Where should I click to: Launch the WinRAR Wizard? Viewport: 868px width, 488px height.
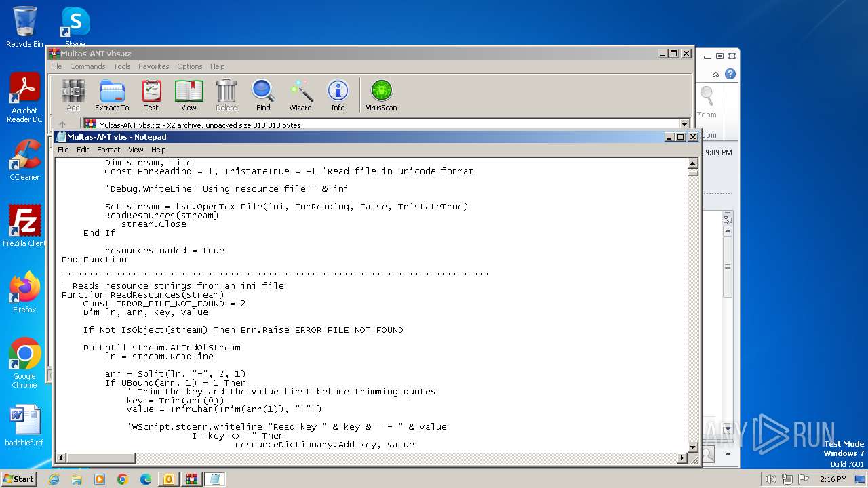[300, 95]
